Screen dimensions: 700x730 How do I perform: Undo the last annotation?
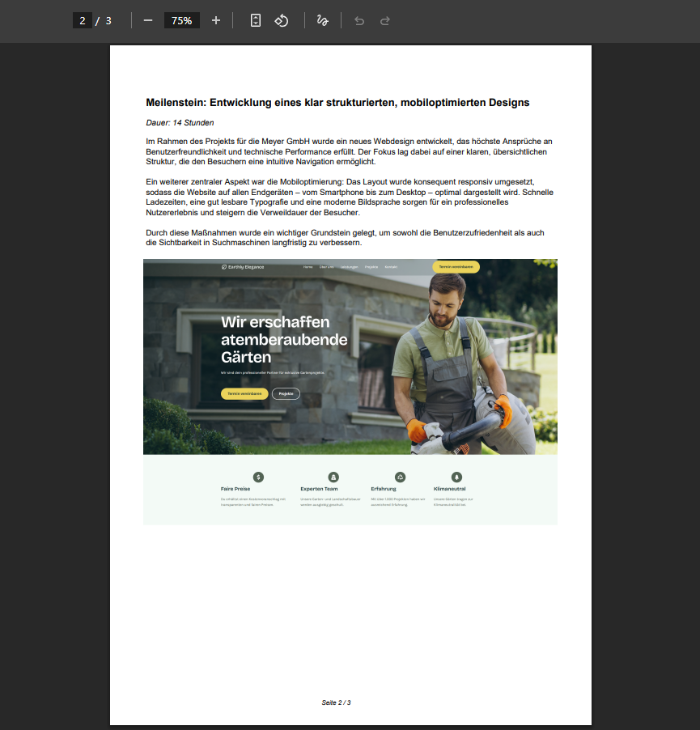coord(359,20)
